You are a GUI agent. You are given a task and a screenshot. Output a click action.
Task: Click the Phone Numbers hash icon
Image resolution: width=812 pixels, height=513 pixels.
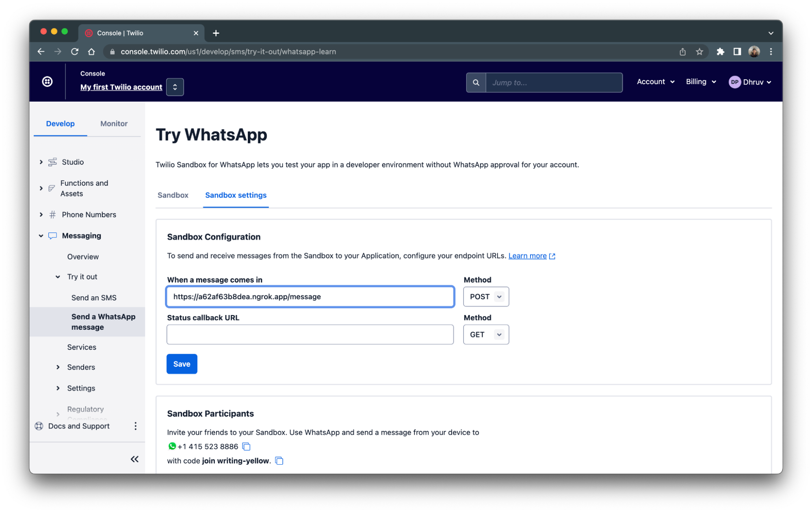tap(52, 215)
